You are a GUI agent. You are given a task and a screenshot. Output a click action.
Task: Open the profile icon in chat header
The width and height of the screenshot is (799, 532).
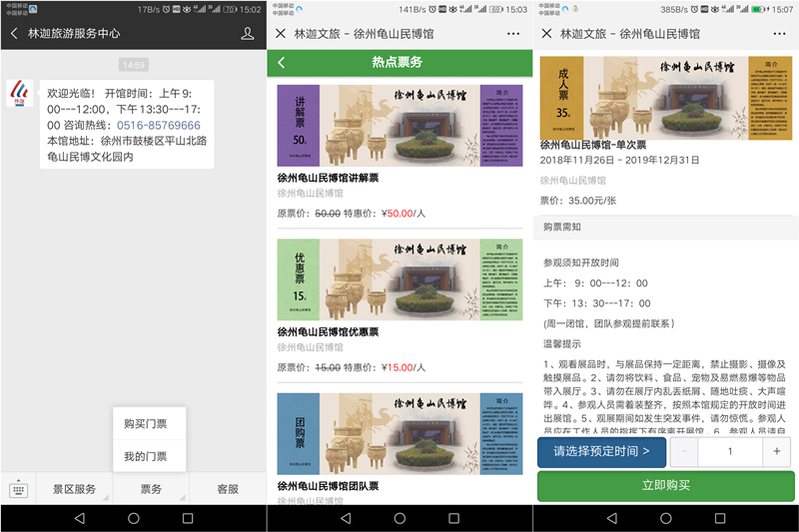247,34
